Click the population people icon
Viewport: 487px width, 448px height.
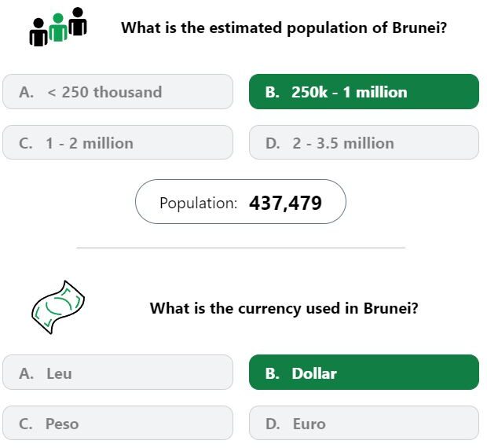58,27
